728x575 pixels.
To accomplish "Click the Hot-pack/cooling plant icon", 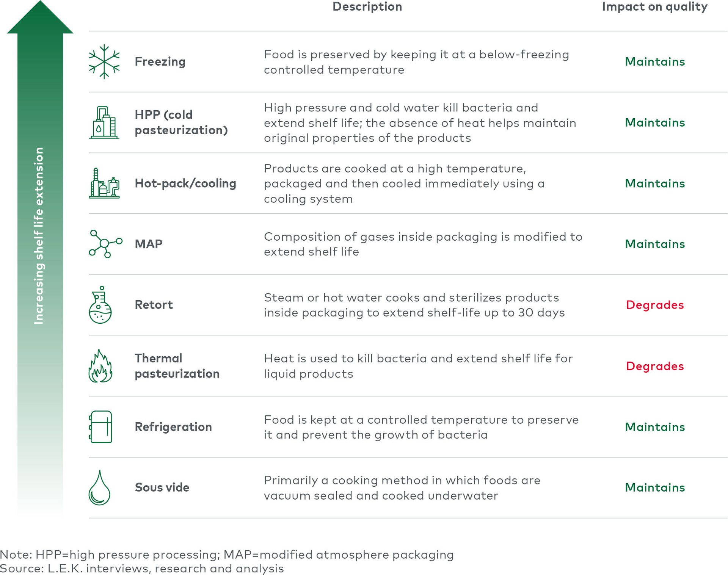I will coord(104,183).
